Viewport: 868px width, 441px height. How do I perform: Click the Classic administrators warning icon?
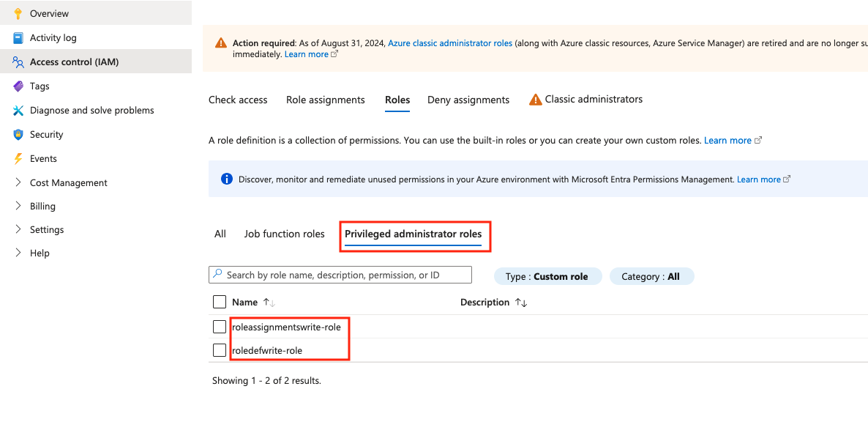535,100
